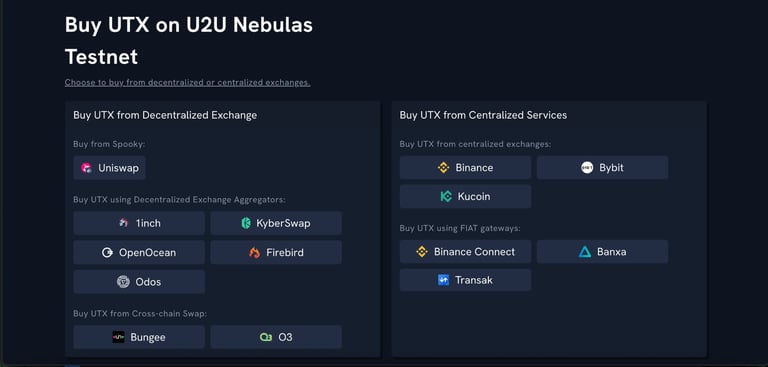
Task: Click the Bungee logo icon
Action: coord(119,337)
